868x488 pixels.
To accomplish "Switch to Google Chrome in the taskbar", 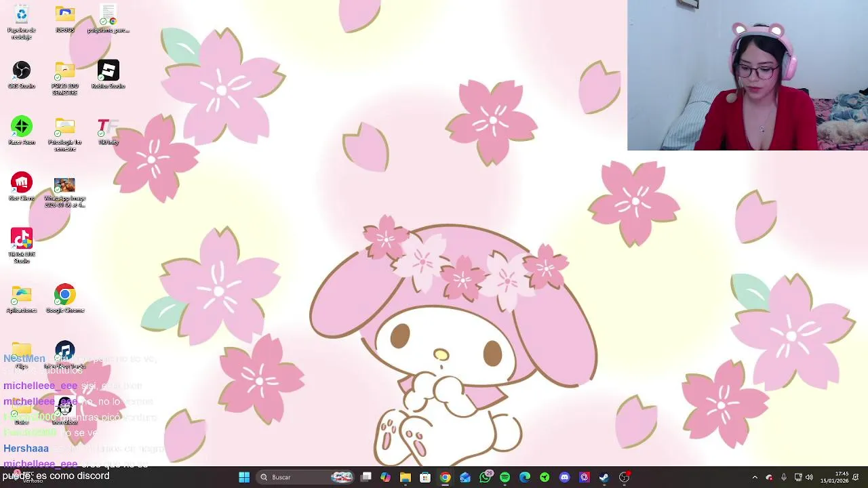I will (x=445, y=477).
